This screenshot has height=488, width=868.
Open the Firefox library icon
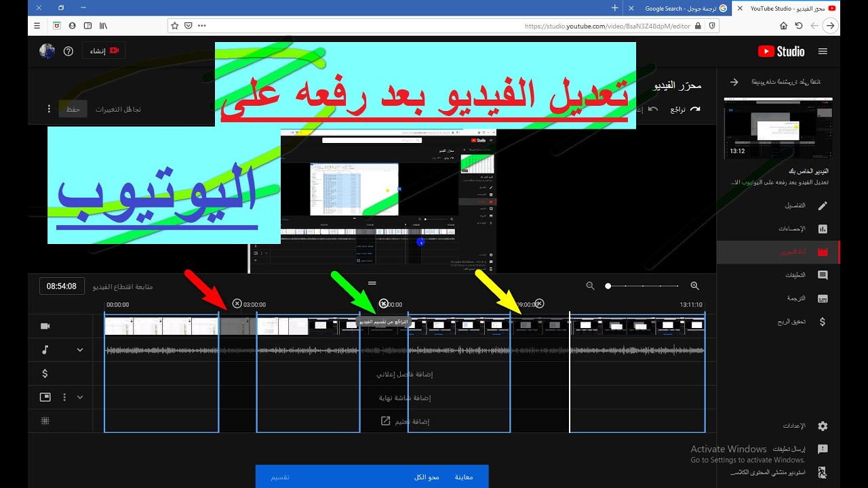tap(104, 26)
